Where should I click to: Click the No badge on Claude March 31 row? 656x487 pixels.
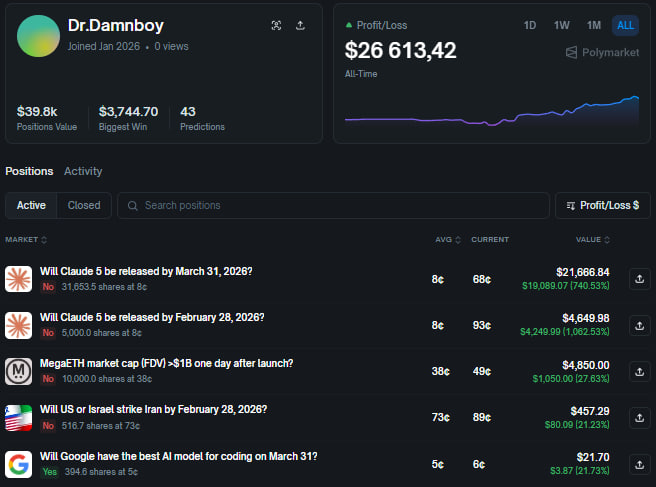48,287
